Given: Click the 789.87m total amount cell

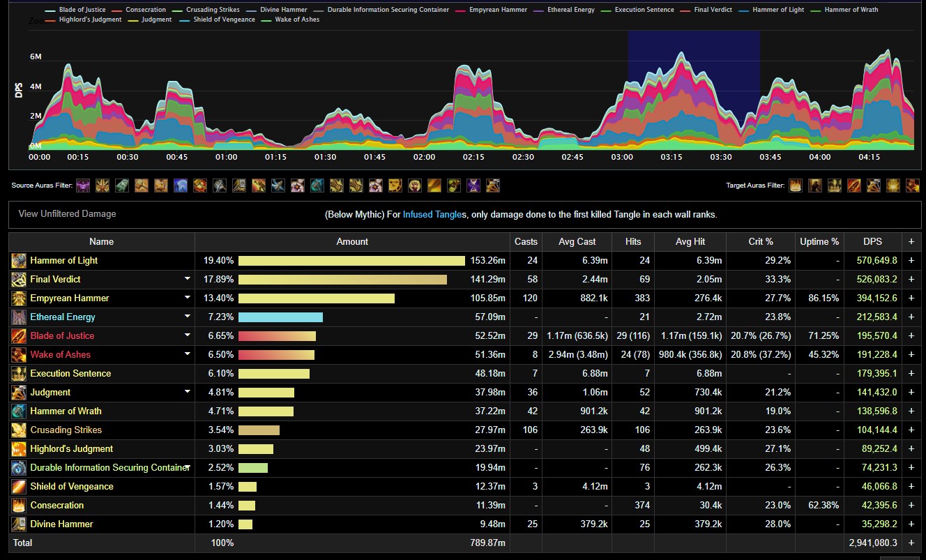Looking at the screenshot, I should click(x=488, y=543).
